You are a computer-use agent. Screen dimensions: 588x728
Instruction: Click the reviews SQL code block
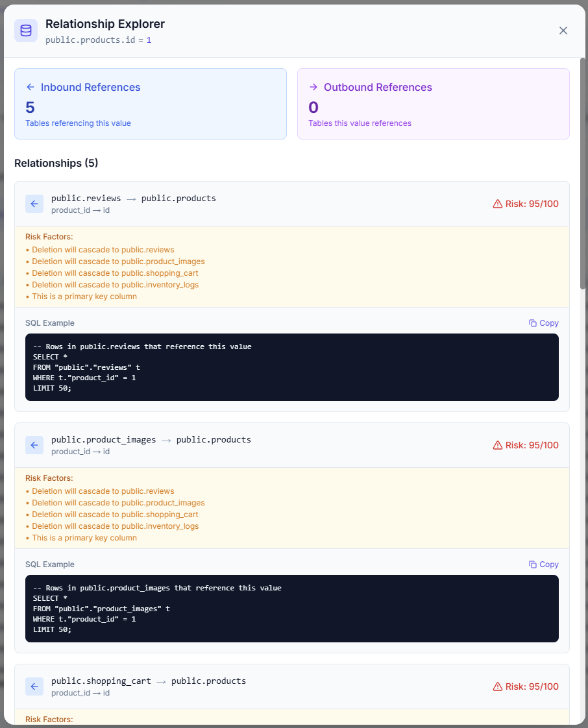(291, 367)
